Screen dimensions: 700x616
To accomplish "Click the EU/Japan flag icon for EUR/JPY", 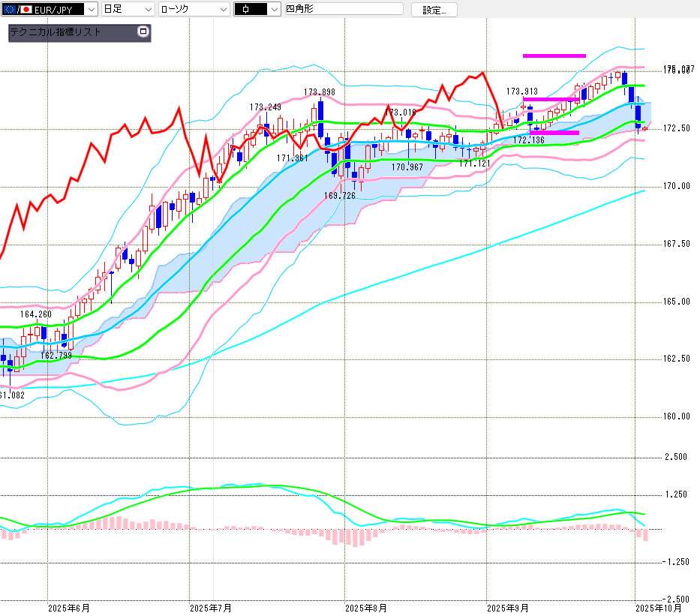I will (x=17, y=9).
